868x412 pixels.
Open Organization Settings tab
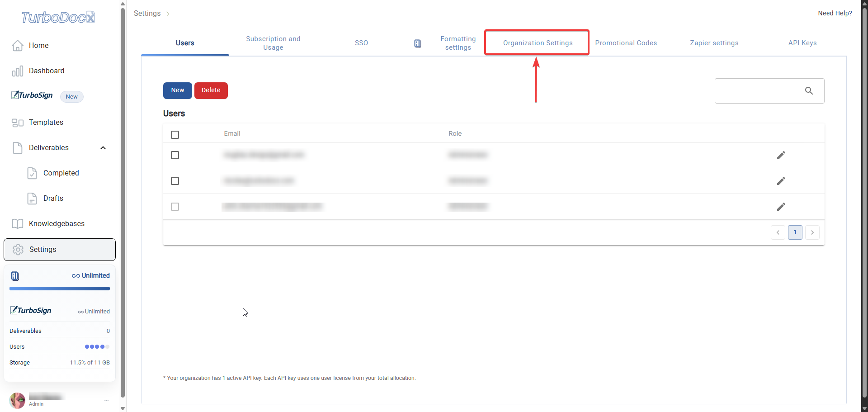coord(538,43)
